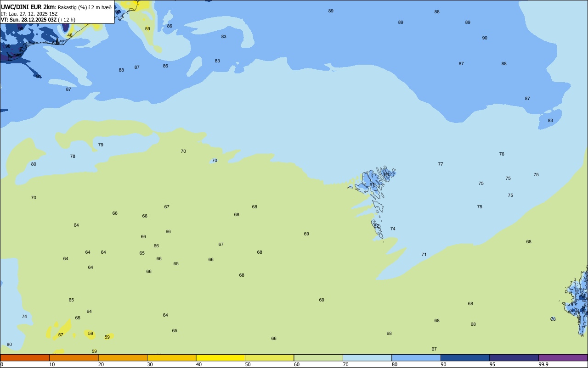The width and height of the screenshot is (588, 368).
Task: Click the pale blue 70–80 legend swatch
Action: click(x=367, y=357)
